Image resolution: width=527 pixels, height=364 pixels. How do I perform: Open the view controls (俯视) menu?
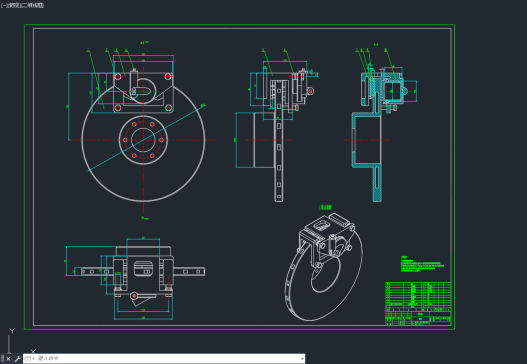point(13,5)
